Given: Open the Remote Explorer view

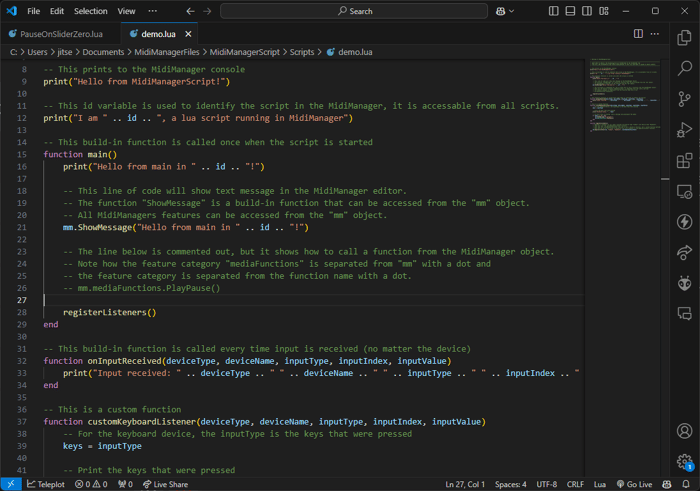Looking at the screenshot, I should [684, 191].
